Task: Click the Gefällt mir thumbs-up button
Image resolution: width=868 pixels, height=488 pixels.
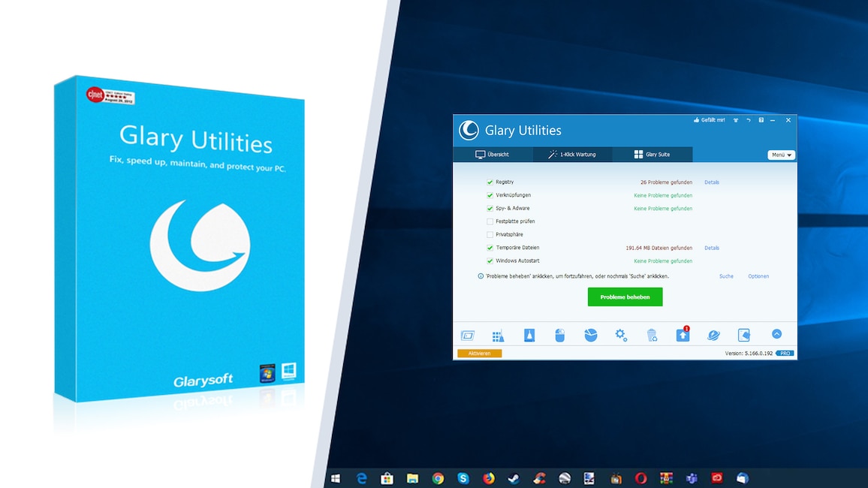Action: (x=709, y=120)
